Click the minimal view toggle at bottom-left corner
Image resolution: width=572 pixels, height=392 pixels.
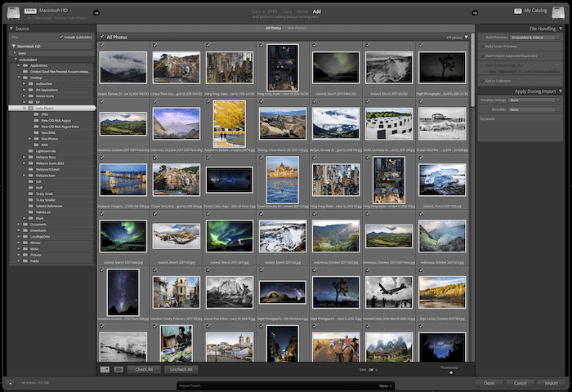(10, 382)
